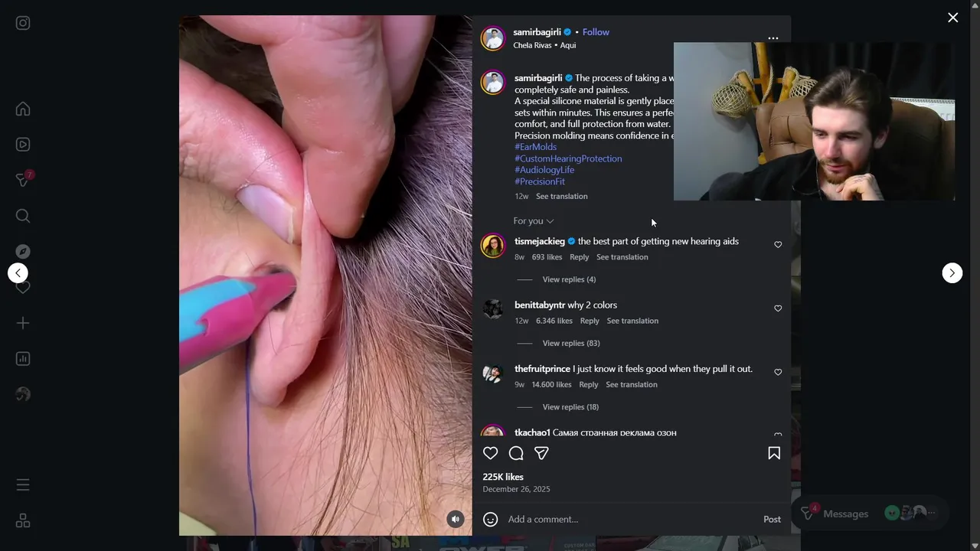Open Explore compass icon in sidebar
The image size is (980, 551).
coord(23,252)
